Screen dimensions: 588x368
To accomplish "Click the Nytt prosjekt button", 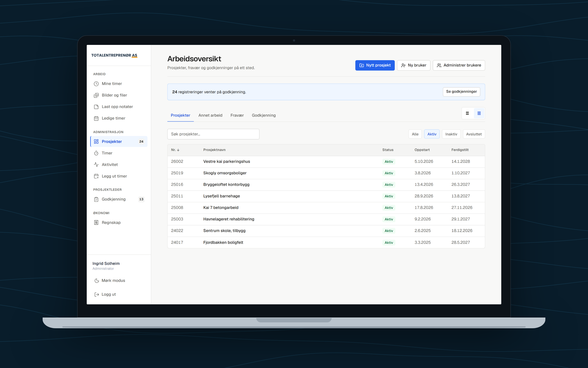I will (x=375, y=65).
